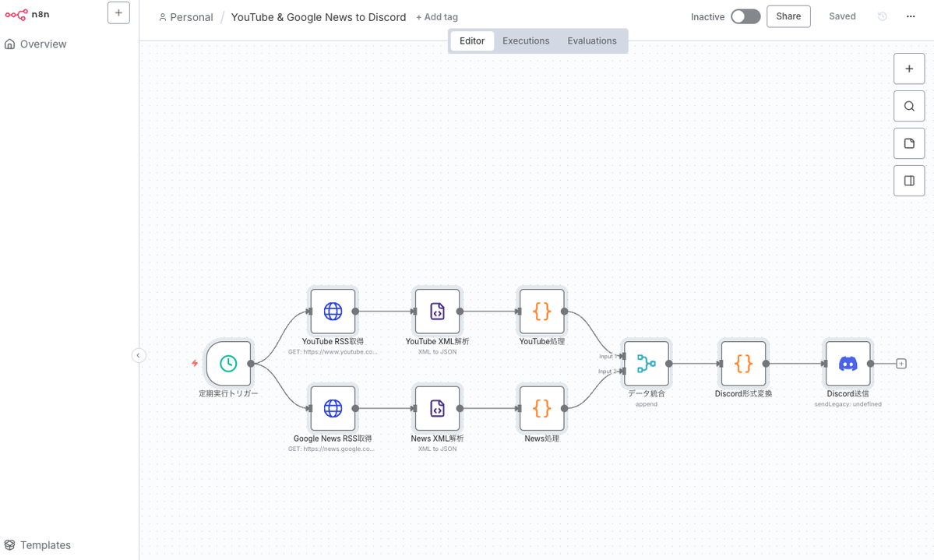The height and width of the screenshot is (560, 934).
Task: Click the output handle of データ統合
Action: point(669,364)
